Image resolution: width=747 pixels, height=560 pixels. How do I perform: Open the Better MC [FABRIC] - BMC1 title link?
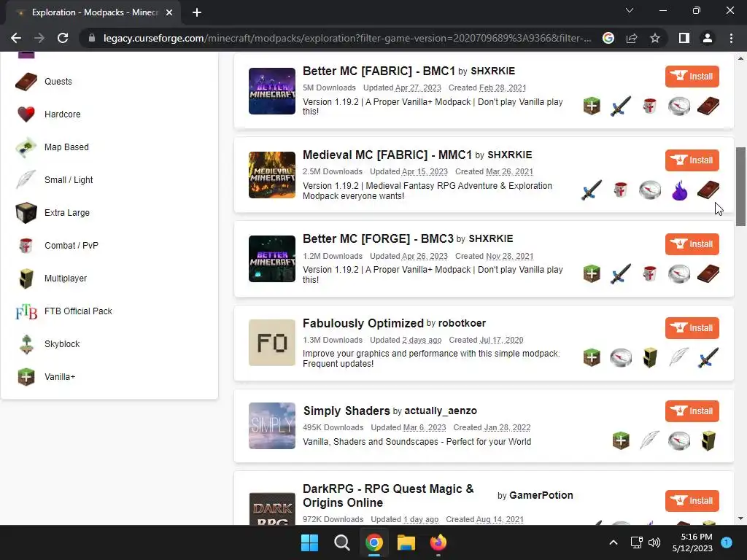click(379, 71)
